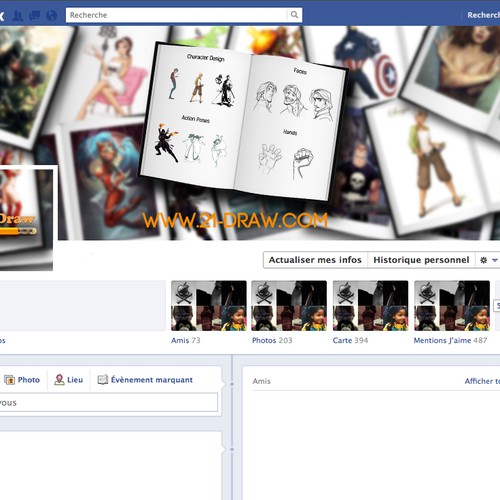Viewport: 500px width, 500px height.
Task: Select the Évènement marquant tab
Action: click(x=145, y=380)
